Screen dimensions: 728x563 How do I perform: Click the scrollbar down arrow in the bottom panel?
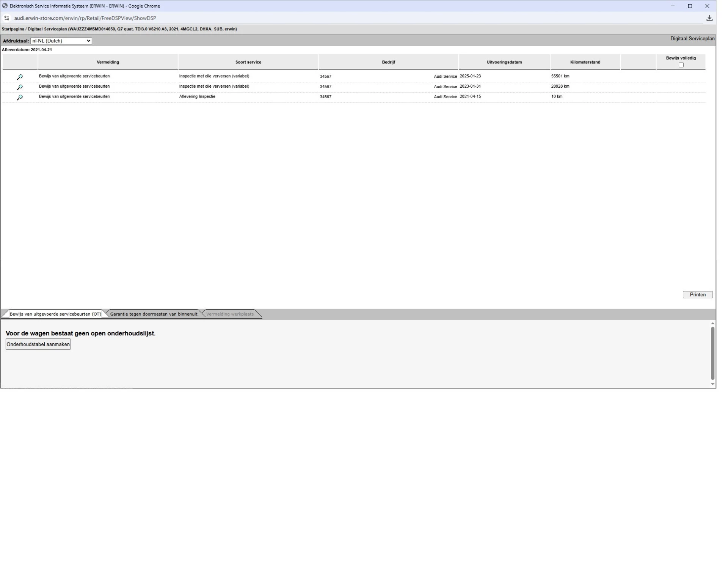[712, 384]
